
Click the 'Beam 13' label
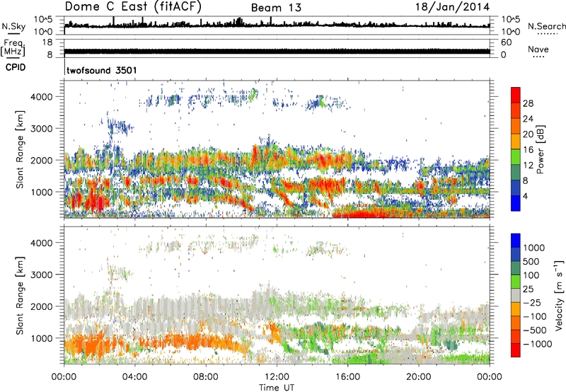[276, 8]
